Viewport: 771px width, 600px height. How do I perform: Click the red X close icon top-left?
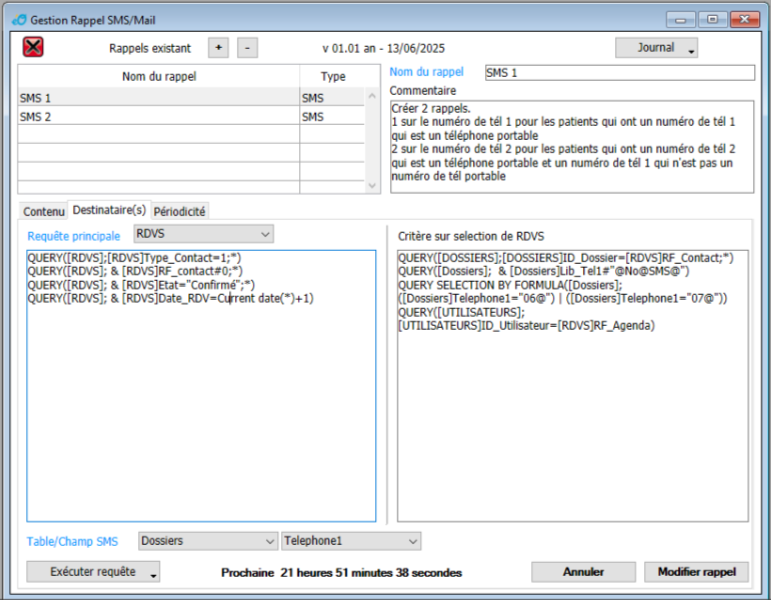click(x=33, y=47)
